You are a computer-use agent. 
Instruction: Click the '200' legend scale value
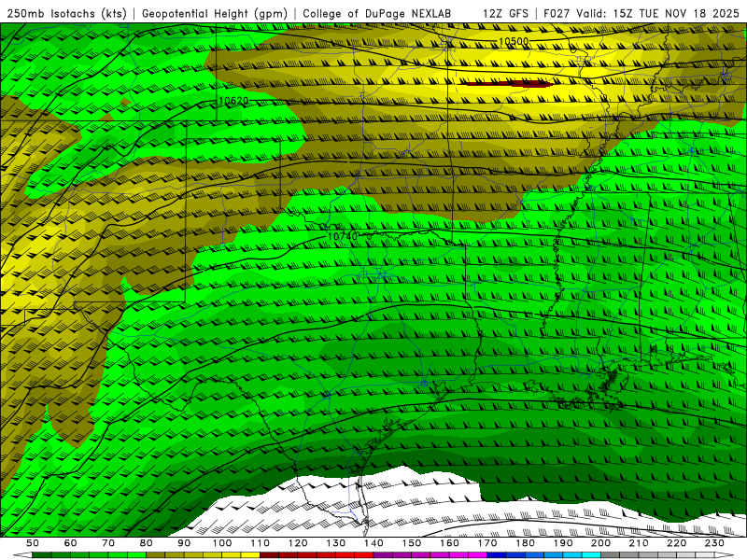pos(600,543)
